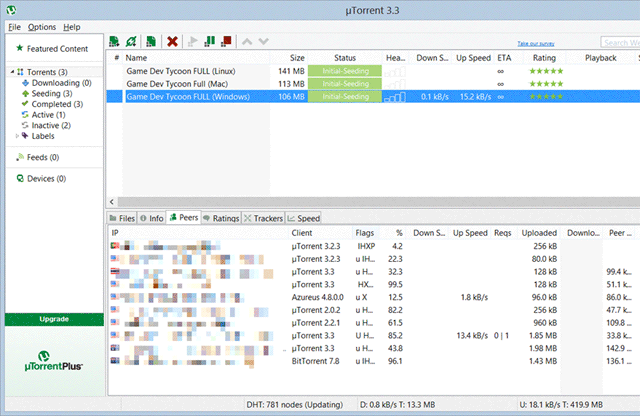640x416 pixels.
Task: Sort torrents by ETA column
Action: coord(504,58)
